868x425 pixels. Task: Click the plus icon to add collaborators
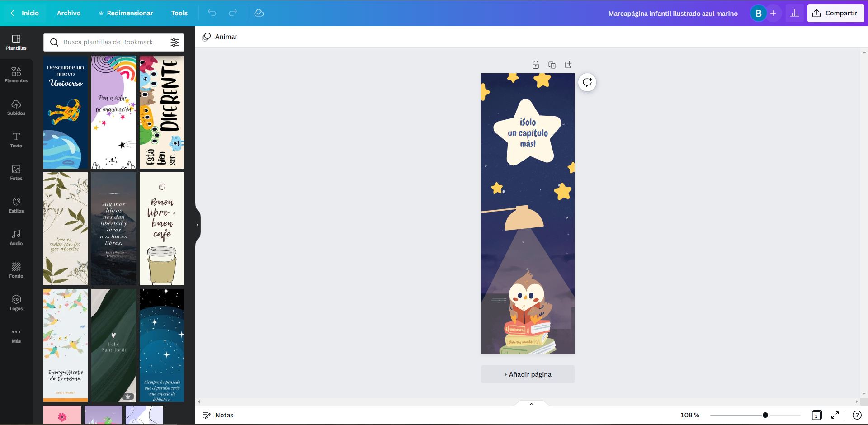773,13
